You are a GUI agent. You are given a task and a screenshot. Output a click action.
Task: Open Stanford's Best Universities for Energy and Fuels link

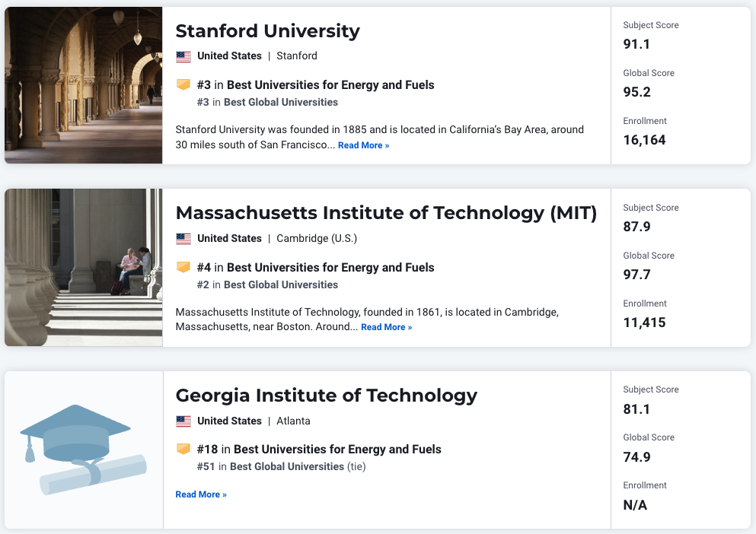[330, 85]
